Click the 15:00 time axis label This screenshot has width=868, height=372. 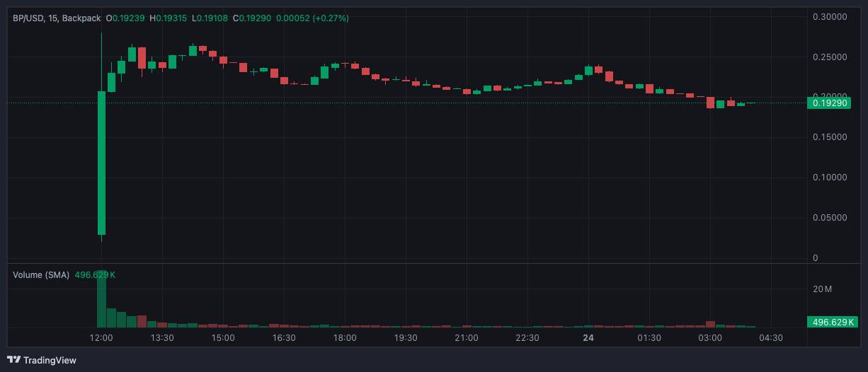tap(223, 338)
